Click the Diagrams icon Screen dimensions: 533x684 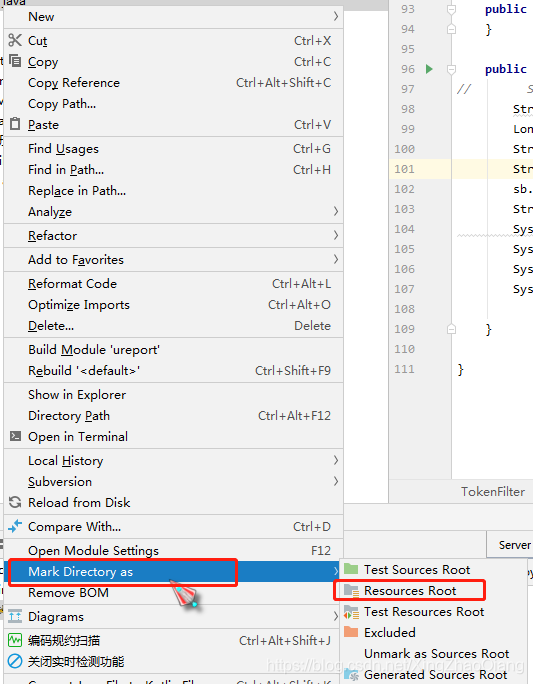15,616
